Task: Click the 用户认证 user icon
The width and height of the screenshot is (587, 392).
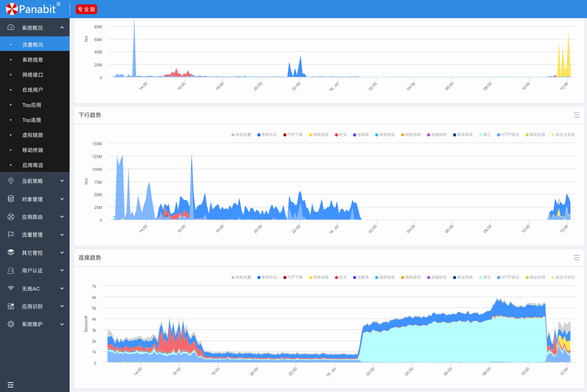Action: tap(11, 270)
